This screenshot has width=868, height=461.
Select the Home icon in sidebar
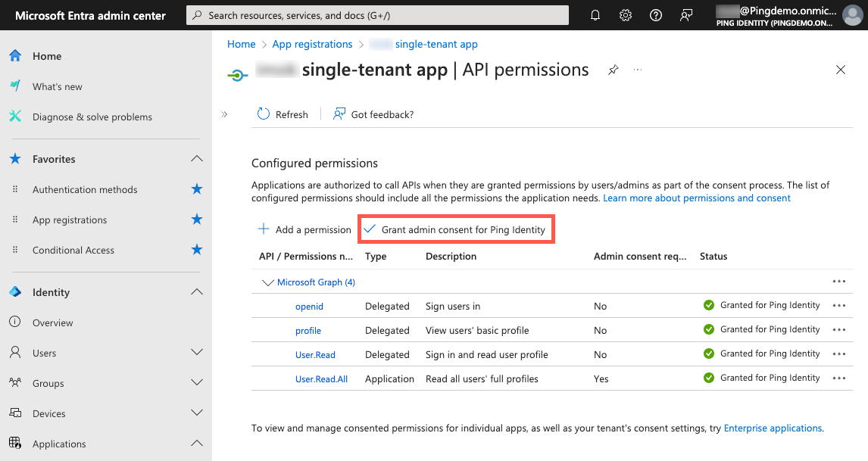tap(14, 55)
